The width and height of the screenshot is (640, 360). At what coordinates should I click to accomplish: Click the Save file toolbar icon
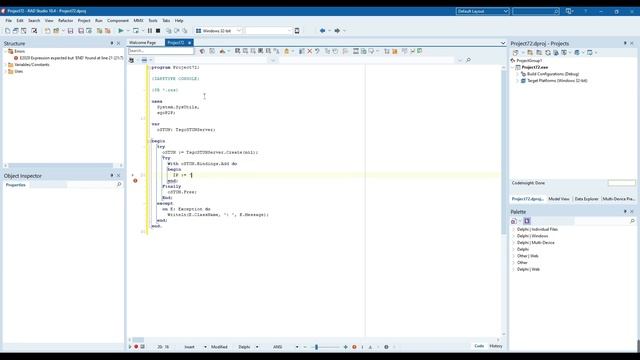pyautogui.click(x=70, y=31)
